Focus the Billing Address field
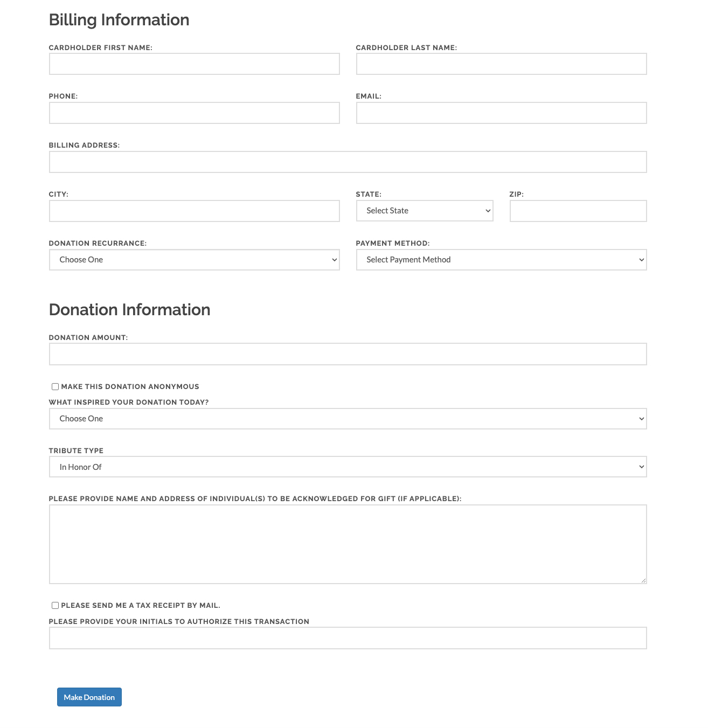 pyautogui.click(x=348, y=162)
